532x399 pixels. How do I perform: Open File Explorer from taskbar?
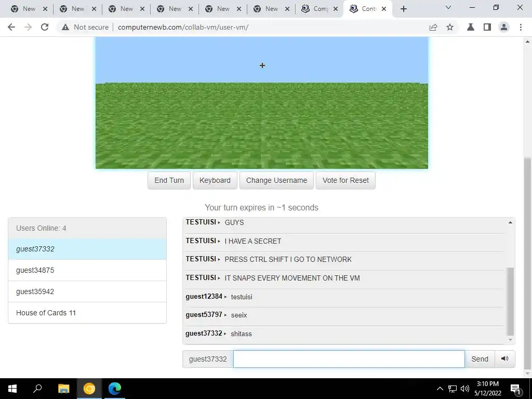tap(63, 389)
